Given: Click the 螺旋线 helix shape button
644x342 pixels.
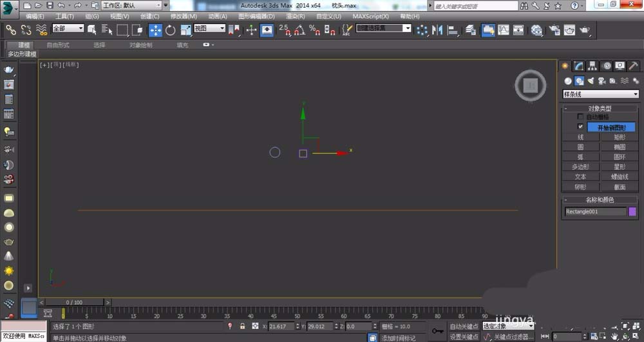Looking at the screenshot, I should coord(620,176).
